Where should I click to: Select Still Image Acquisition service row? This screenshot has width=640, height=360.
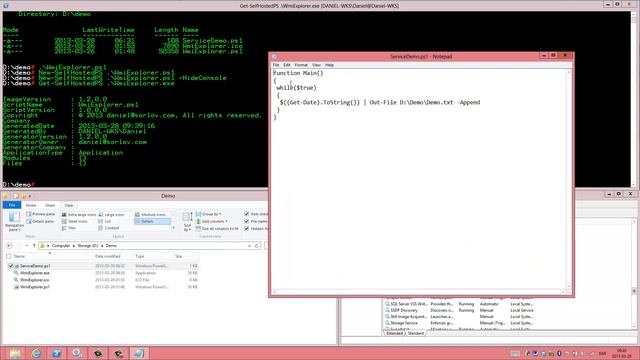459,316
